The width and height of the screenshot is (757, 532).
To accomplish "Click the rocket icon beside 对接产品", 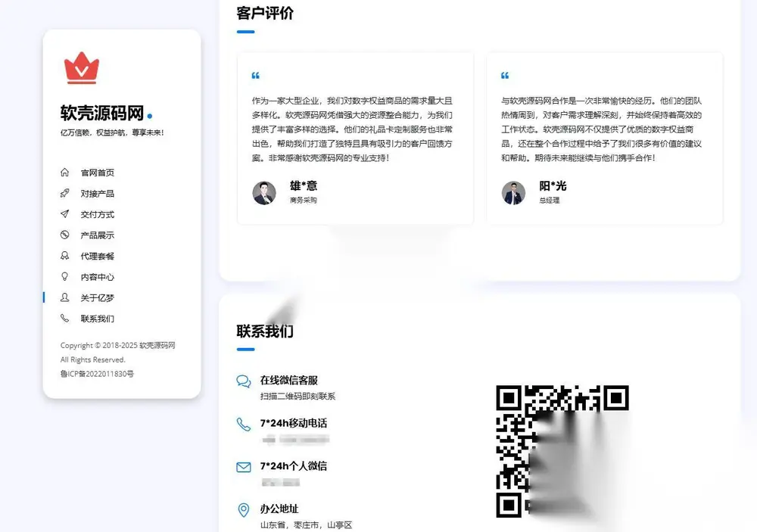I will click(64, 193).
